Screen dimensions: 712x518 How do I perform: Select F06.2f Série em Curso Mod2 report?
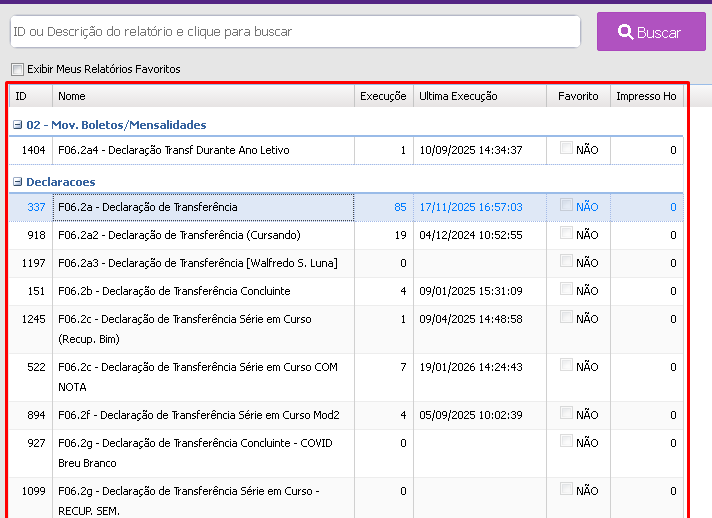click(x=198, y=415)
